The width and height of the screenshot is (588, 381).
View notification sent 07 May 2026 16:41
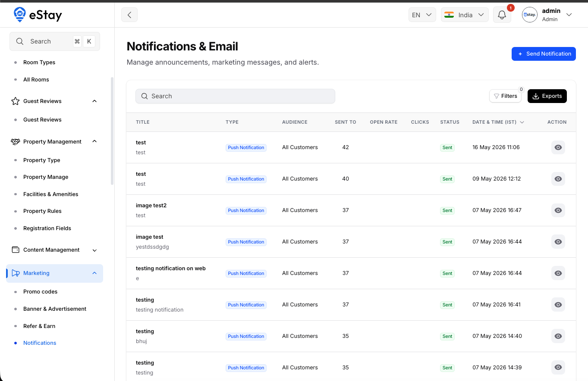pos(558,305)
